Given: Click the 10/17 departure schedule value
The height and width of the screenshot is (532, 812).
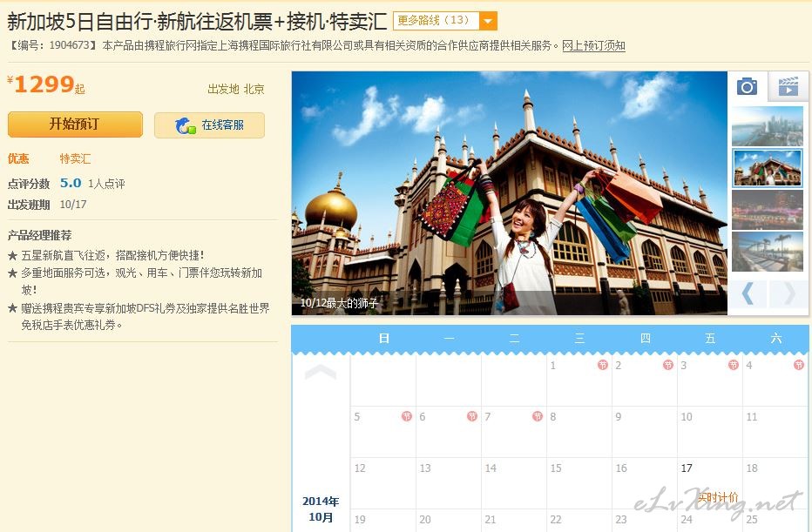Looking at the screenshot, I should point(73,205).
